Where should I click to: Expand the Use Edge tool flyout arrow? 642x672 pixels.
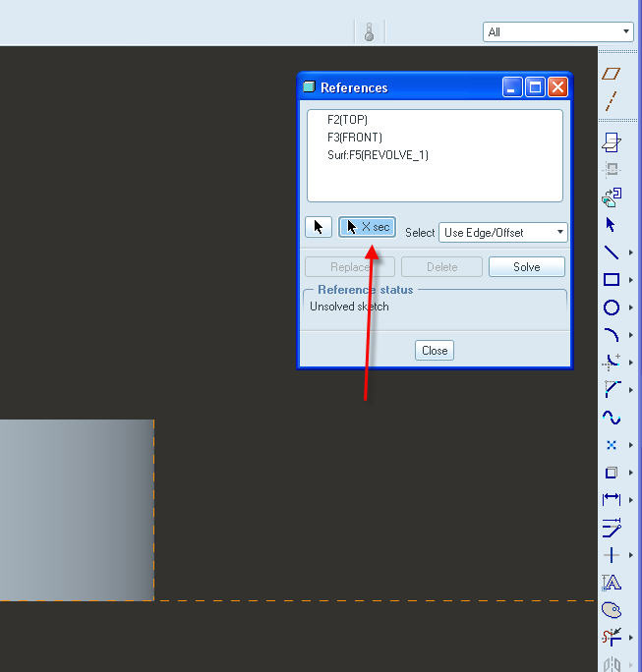click(631, 473)
